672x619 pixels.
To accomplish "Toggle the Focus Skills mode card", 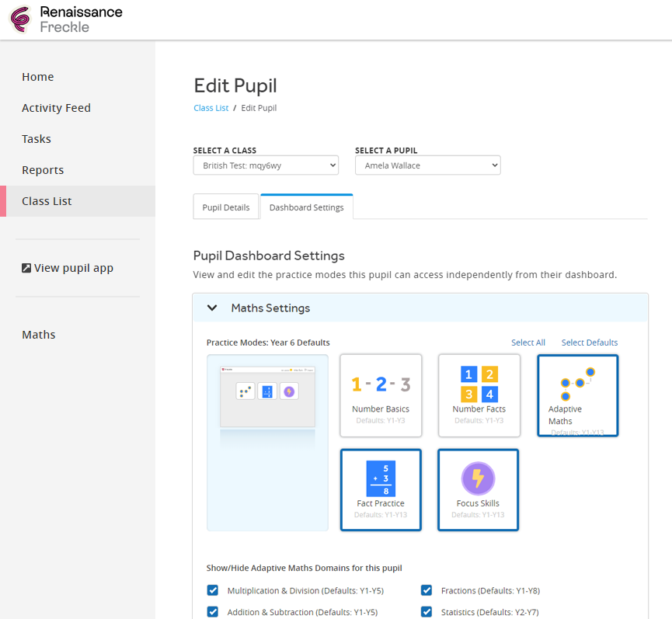I will 478,489.
